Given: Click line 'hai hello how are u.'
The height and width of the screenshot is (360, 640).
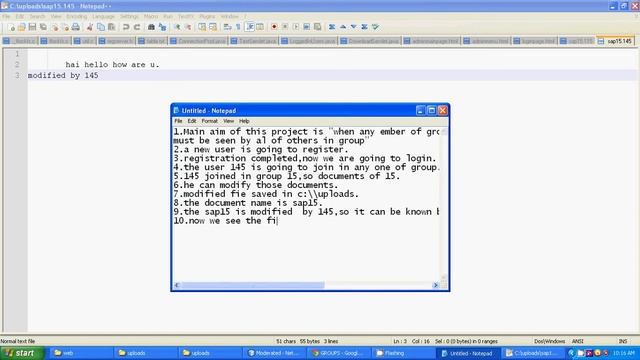Looking at the screenshot, I should coord(112,64).
